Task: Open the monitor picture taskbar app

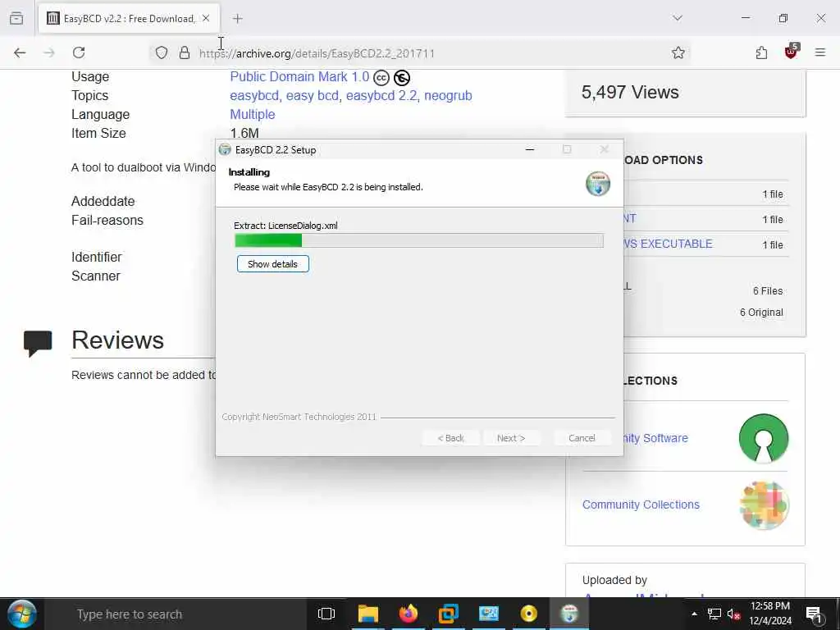Action: click(489, 614)
